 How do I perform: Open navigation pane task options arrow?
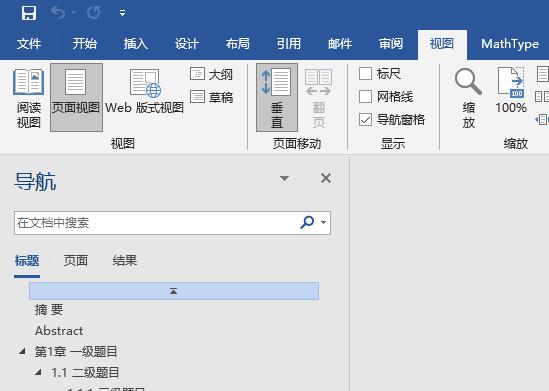285,179
